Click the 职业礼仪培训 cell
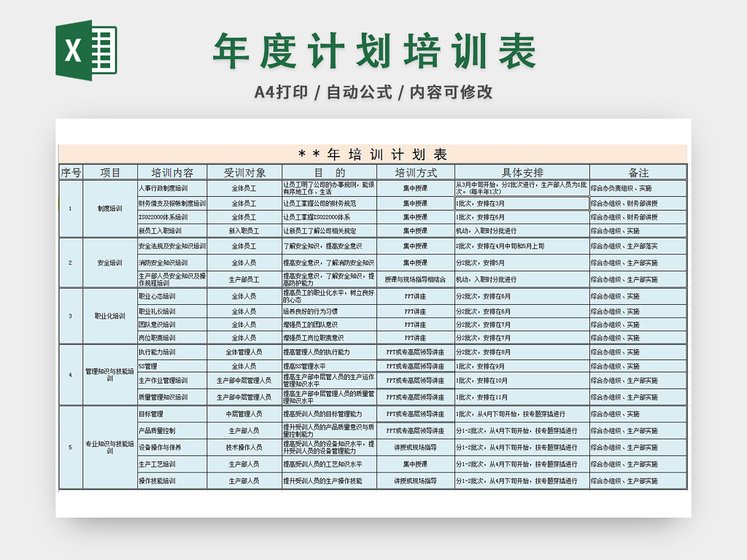747x560 pixels. tap(172, 311)
